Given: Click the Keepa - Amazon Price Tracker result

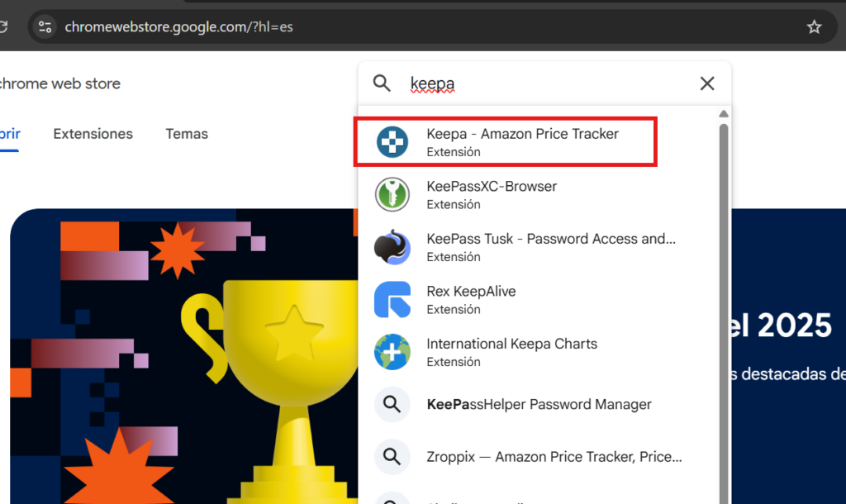Looking at the screenshot, I should tap(506, 142).
